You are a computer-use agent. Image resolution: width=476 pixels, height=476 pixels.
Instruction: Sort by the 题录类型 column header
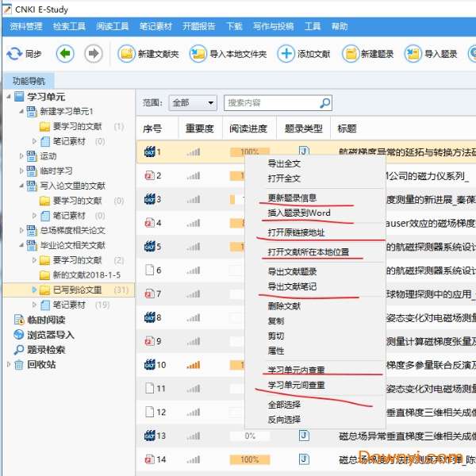click(304, 129)
